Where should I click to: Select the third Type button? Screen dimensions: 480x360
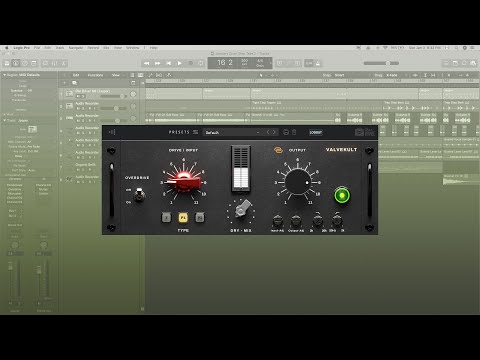coord(199,218)
